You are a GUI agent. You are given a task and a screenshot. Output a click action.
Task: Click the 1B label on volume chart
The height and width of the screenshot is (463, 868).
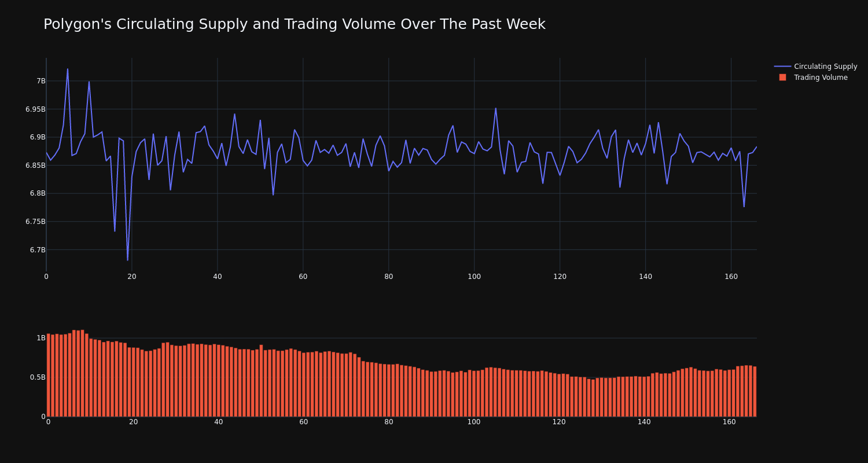41,338
